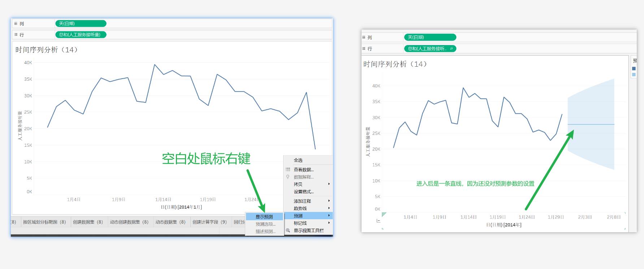Viewport: 644px width, 269px height.
Task: Click the 40K axis label in left chart
Action: pyautogui.click(x=28, y=63)
